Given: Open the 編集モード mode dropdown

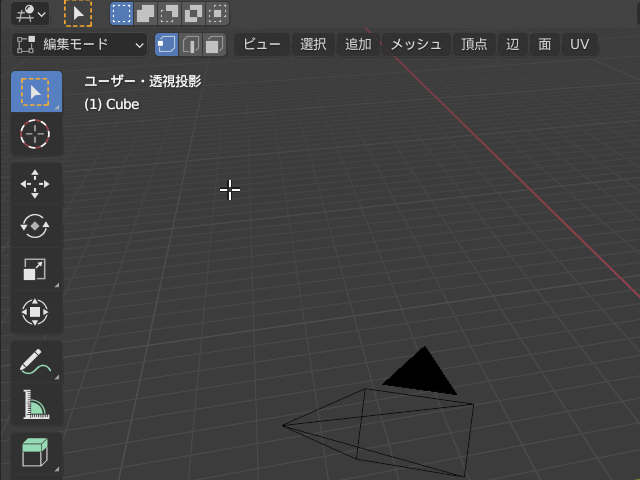Looking at the screenshot, I should (80, 44).
